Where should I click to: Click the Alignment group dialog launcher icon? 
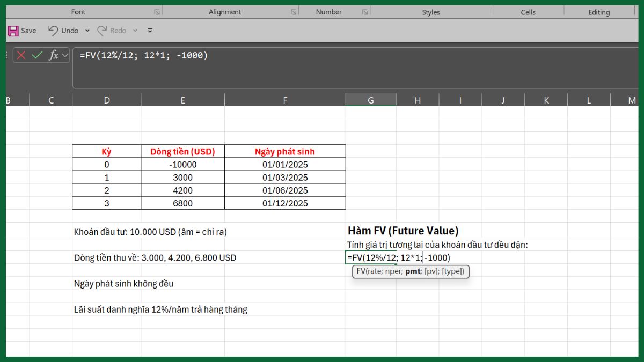293,11
